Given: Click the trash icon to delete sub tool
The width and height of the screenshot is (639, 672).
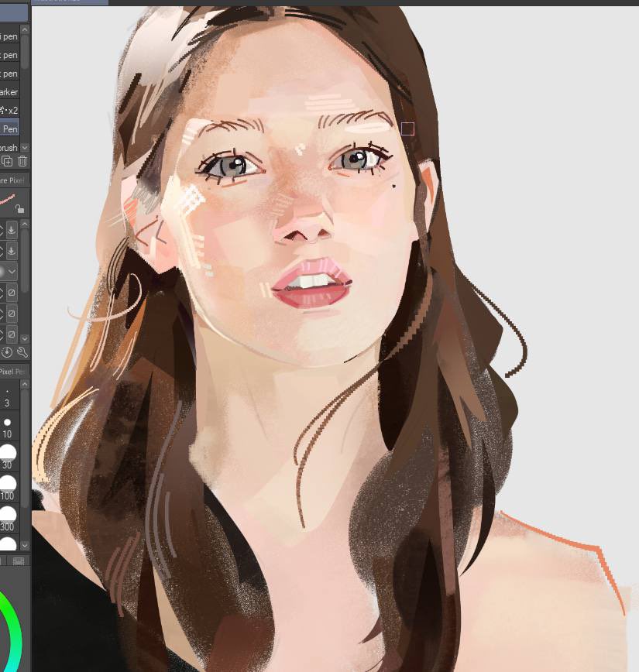Looking at the screenshot, I should click(22, 161).
